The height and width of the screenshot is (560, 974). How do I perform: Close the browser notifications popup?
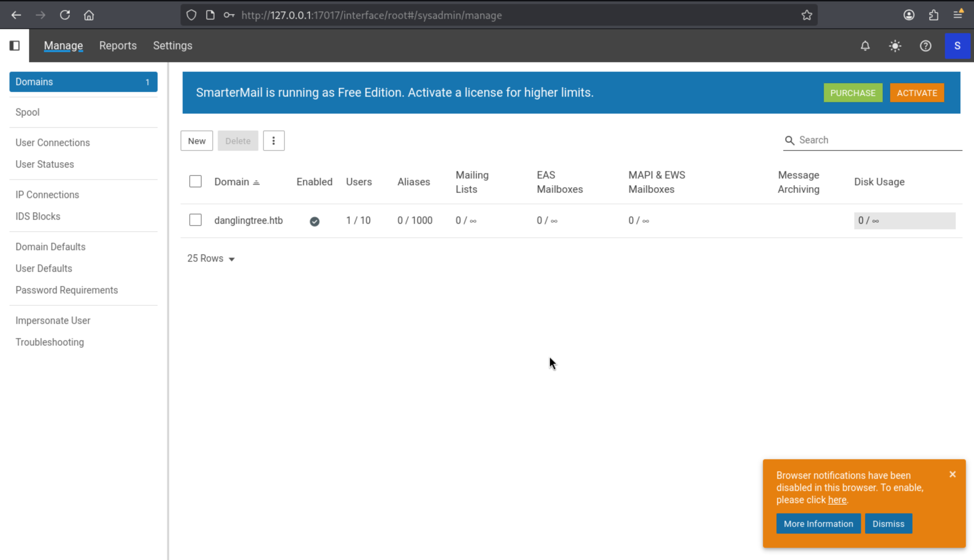click(x=952, y=474)
